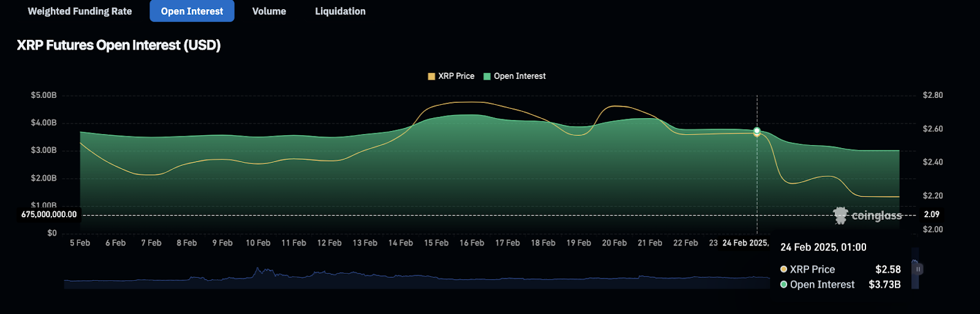
Task: Switch to the Liquidation tab
Action: pyautogui.click(x=340, y=11)
